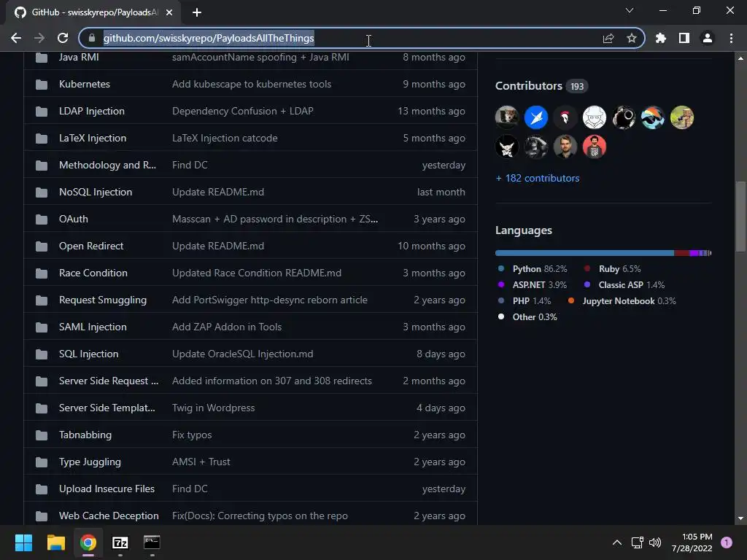Open the first contributor avatar with cat

pos(507,117)
